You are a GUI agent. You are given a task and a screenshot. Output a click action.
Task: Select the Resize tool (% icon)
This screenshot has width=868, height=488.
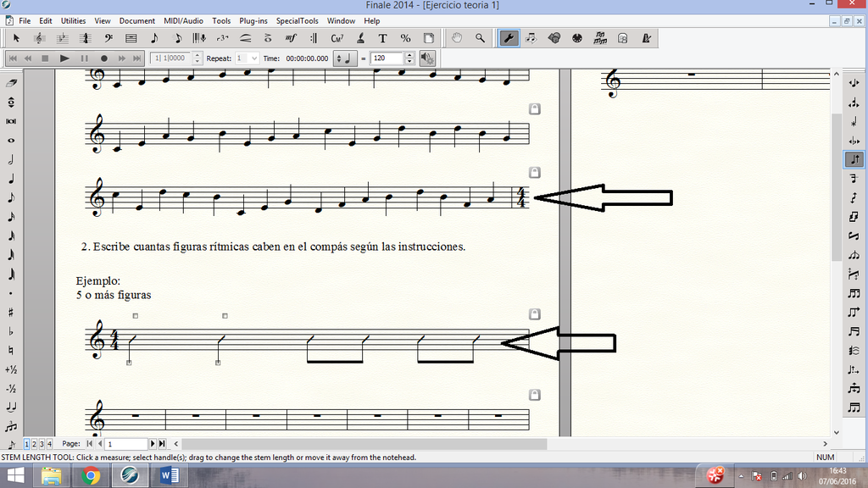(405, 38)
